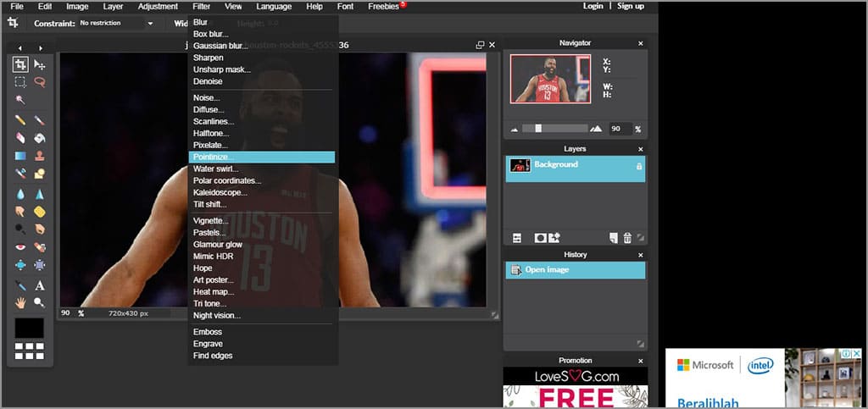
Task: Click the Login link
Action: [593, 6]
